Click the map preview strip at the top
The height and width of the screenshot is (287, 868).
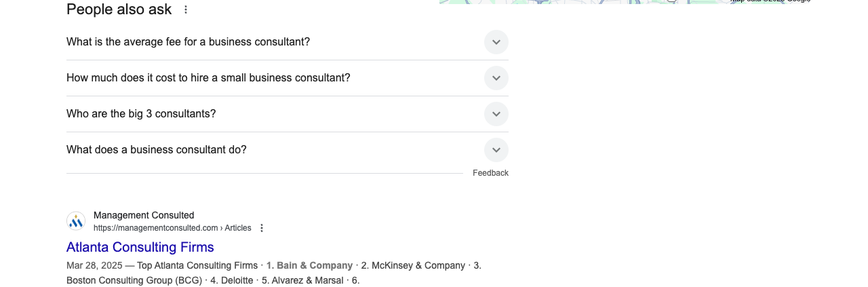625,2
